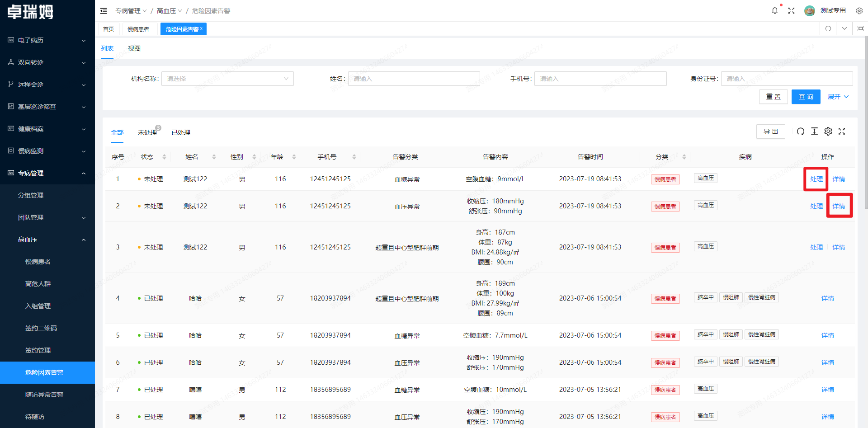Viewport: 868px width, 428px height.
Task: Click the 查询 search button
Action: 806,97
